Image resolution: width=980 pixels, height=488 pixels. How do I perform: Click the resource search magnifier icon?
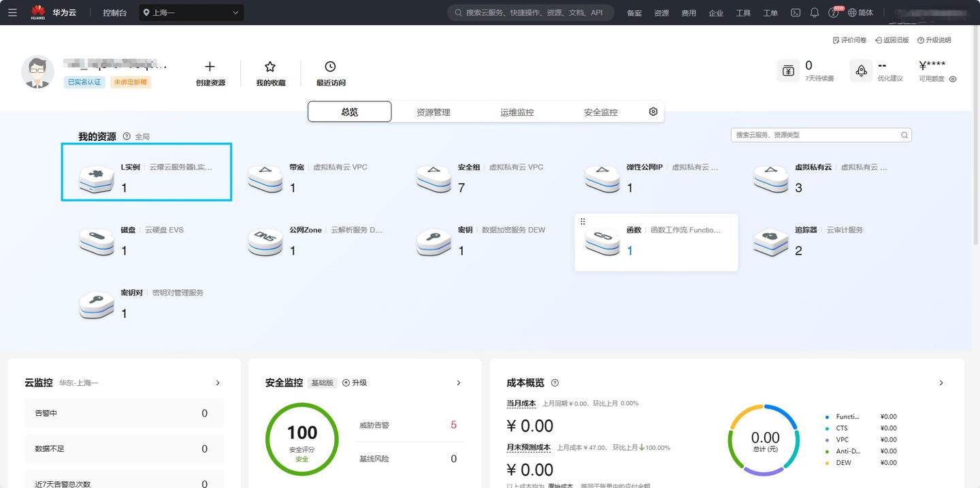coord(904,135)
